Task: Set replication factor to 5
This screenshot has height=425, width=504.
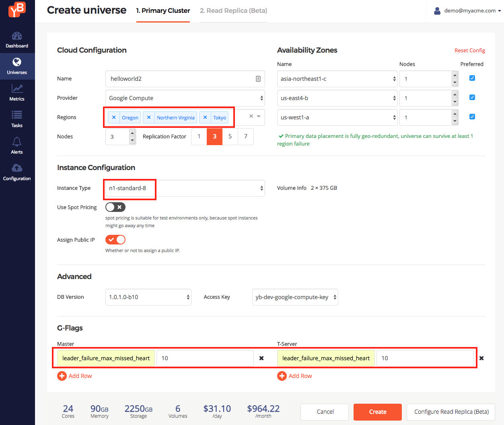Action: coord(230,137)
